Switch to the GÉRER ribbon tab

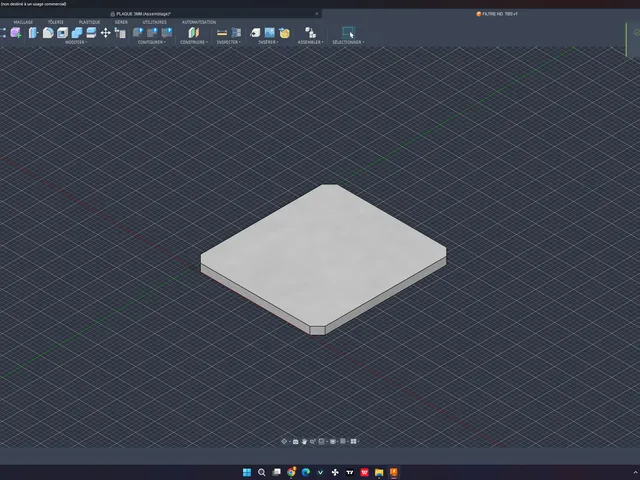pyautogui.click(x=121, y=22)
